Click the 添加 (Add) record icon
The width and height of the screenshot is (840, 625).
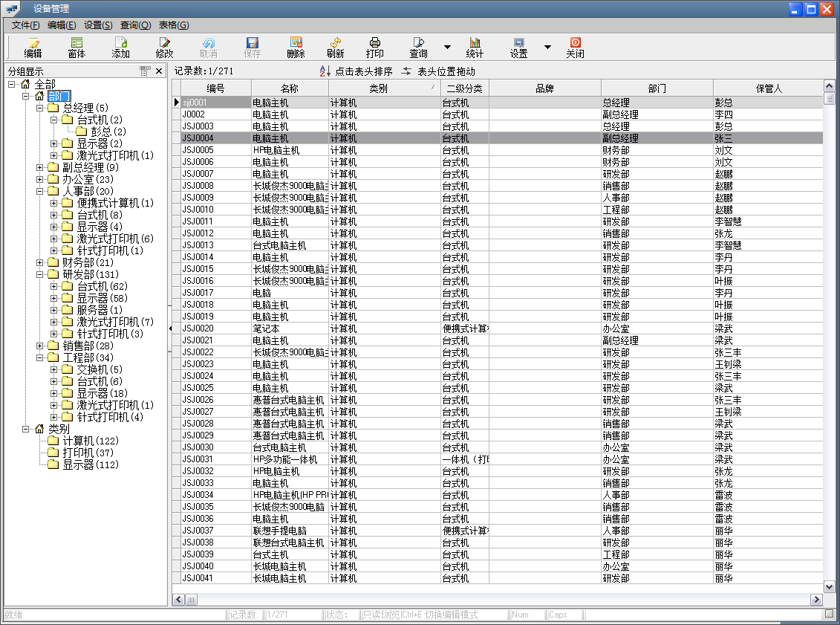click(120, 43)
